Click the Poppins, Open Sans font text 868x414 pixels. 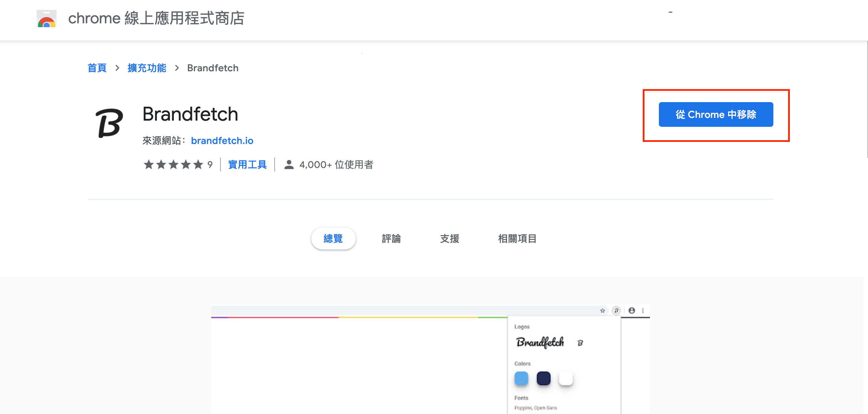(x=535, y=408)
